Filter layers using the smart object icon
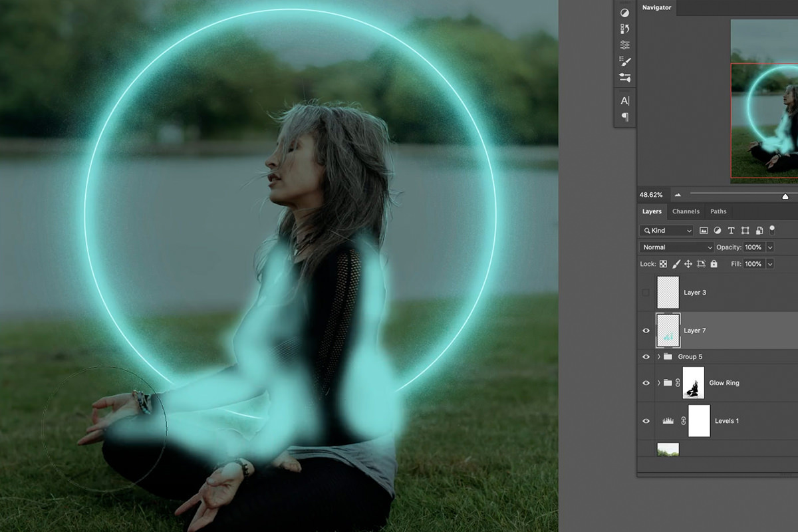Screen dimensions: 798x532 tap(760, 231)
